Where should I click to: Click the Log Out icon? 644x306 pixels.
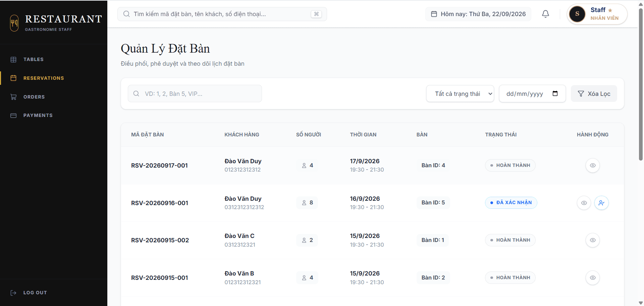13,293
